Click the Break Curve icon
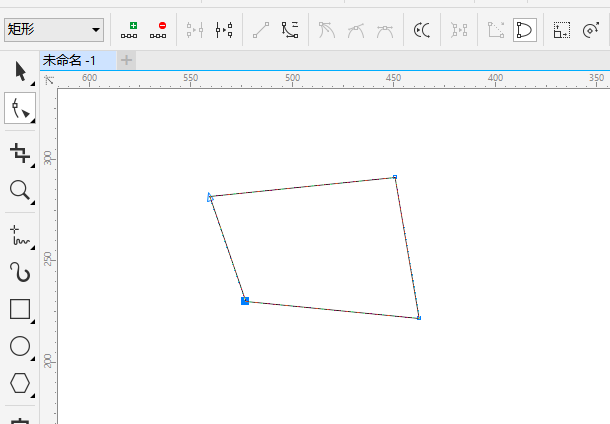Viewport: 610px width, 424px height. (224, 30)
